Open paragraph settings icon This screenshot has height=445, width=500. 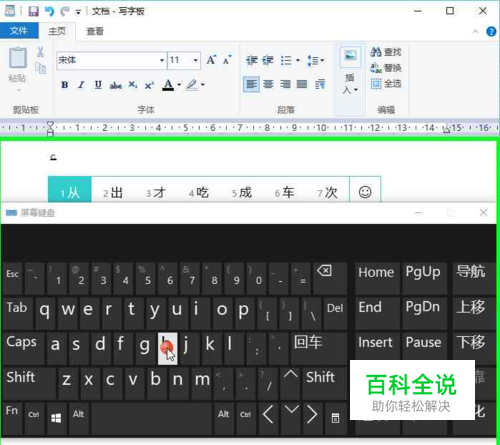320,84
